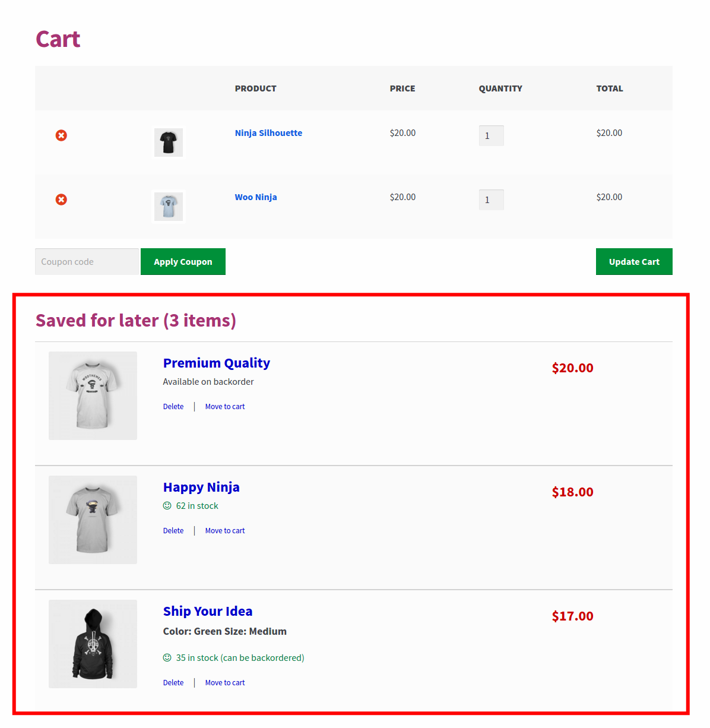Screen dimensions: 710x728
Task: Open the Ninja Silhouette black shirt thumbnail
Action: (169, 143)
